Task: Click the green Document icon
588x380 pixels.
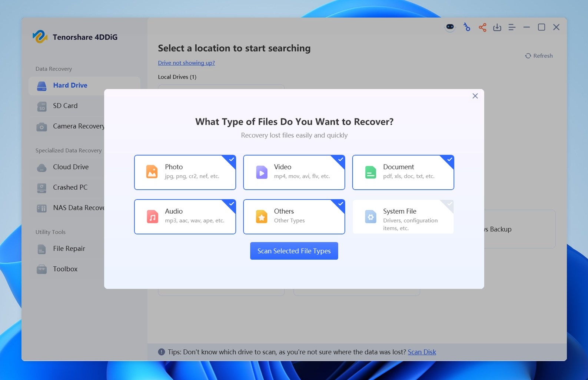Action: (371, 172)
